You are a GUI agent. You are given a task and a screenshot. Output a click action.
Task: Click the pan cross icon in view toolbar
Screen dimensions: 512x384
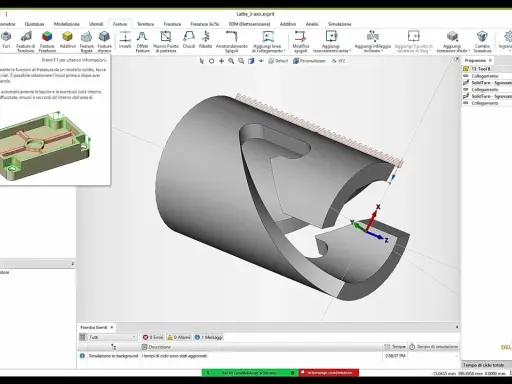tap(221, 61)
